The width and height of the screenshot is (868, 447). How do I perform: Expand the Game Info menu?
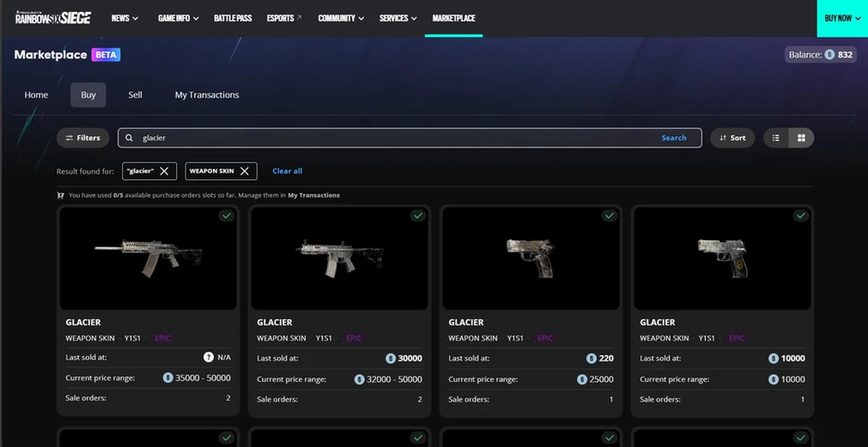pyautogui.click(x=178, y=19)
